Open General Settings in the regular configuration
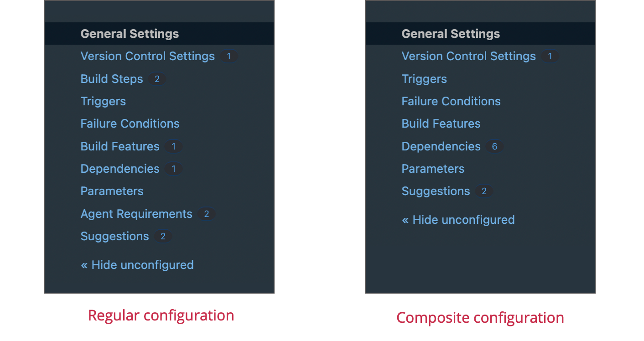The width and height of the screenshot is (644, 341). (129, 33)
